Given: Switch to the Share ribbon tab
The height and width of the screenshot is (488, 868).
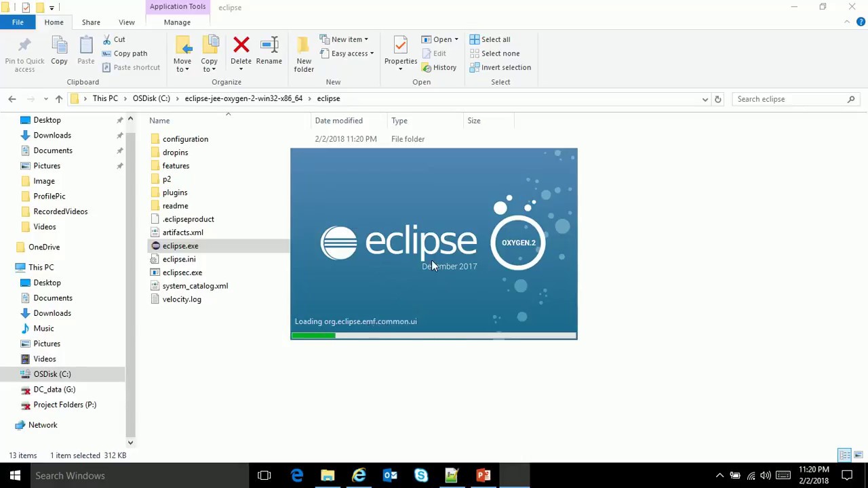Looking at the screenshot, I should (x=91, y=22).
